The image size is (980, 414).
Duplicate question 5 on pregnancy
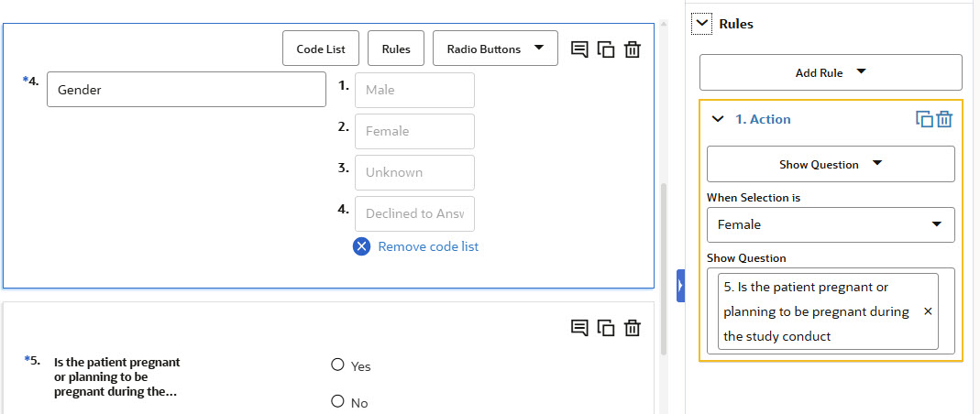605,328
